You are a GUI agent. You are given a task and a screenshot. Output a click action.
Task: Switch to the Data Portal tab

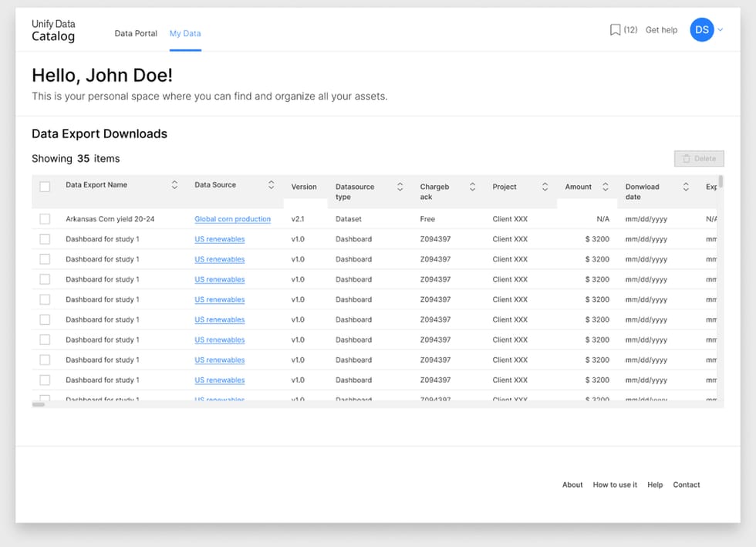click(136, 33)
